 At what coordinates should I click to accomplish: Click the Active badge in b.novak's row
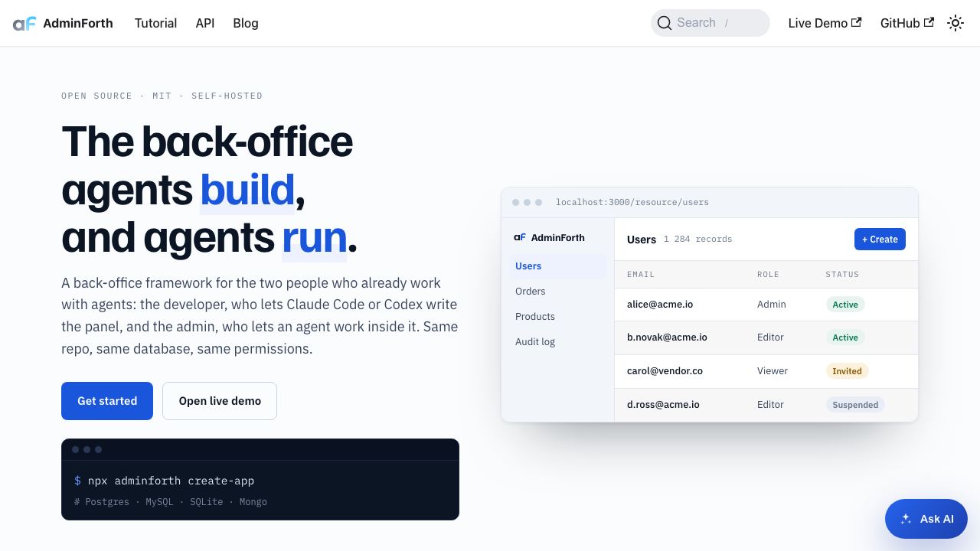pos(845,337)
